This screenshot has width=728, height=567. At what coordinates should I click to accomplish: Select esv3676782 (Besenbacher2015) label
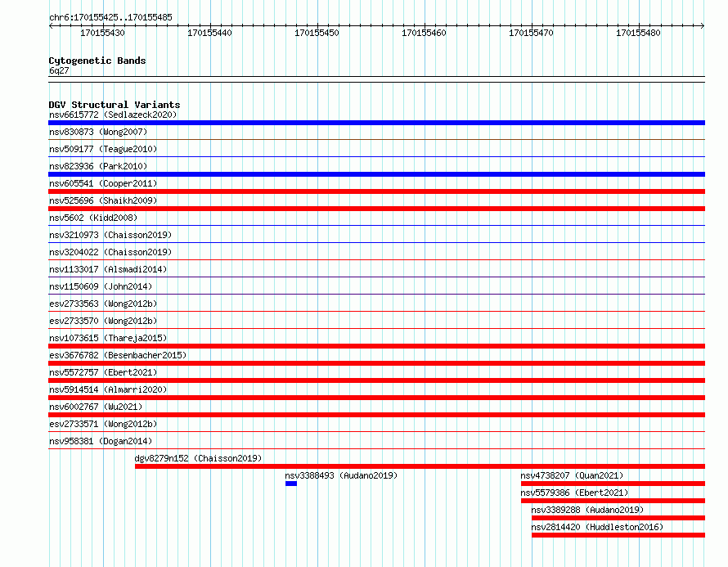pyautogui.click(x=118, y=355)
